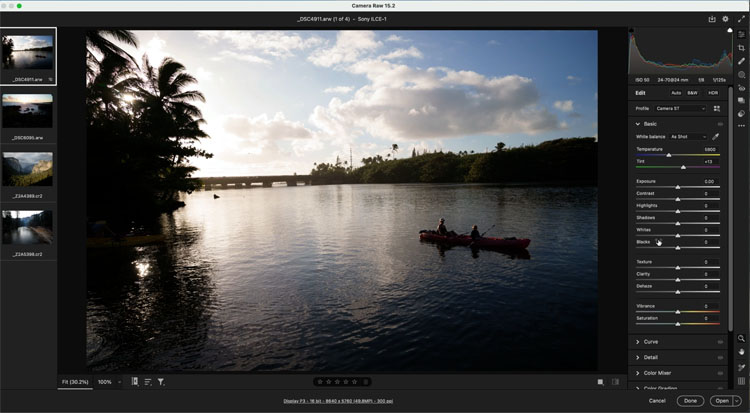Click the Cancel button
Viewport: 750px width, 413px height.
[657, 401]
